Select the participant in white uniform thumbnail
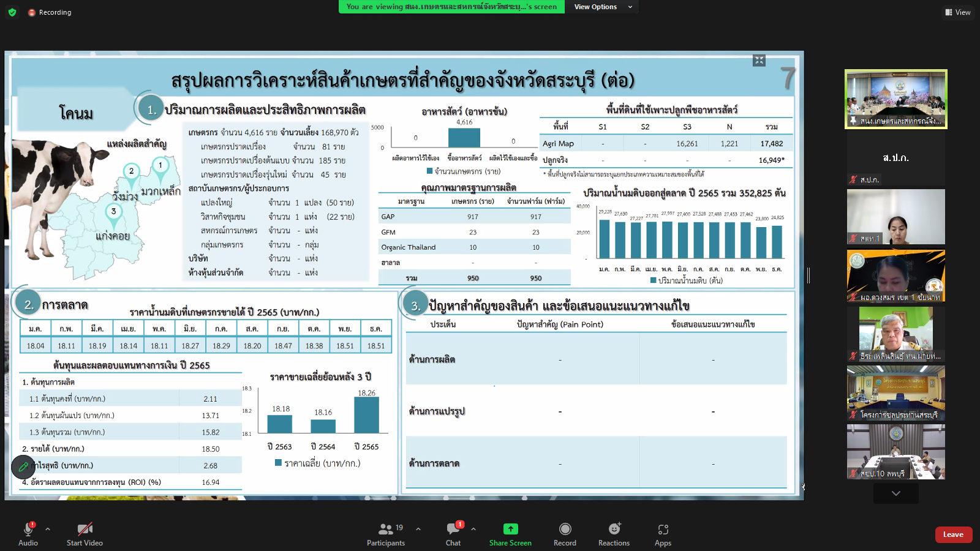The width and height of the screenshot is (980, 551). pyautogui.click(x=896, y=334)
